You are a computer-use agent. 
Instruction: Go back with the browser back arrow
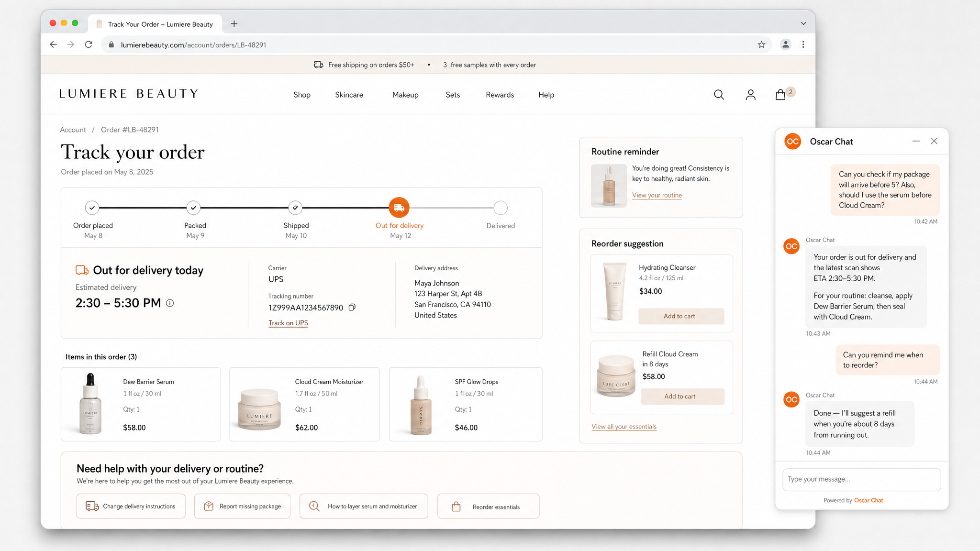pos(53,44)
